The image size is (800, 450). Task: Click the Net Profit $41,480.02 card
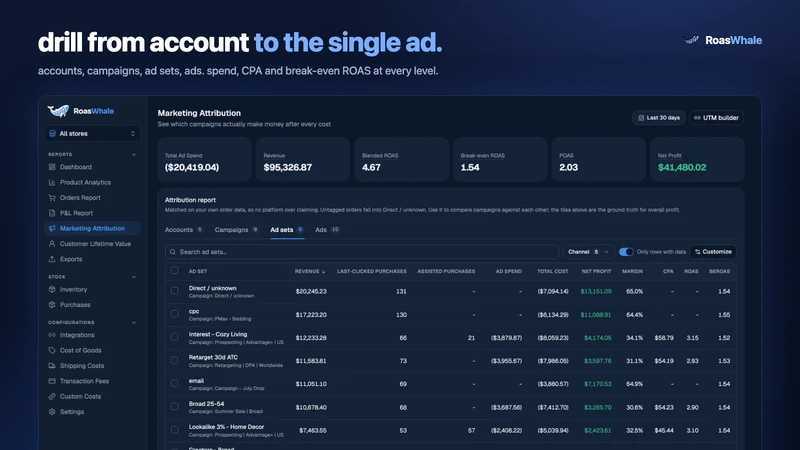(697, 159)
